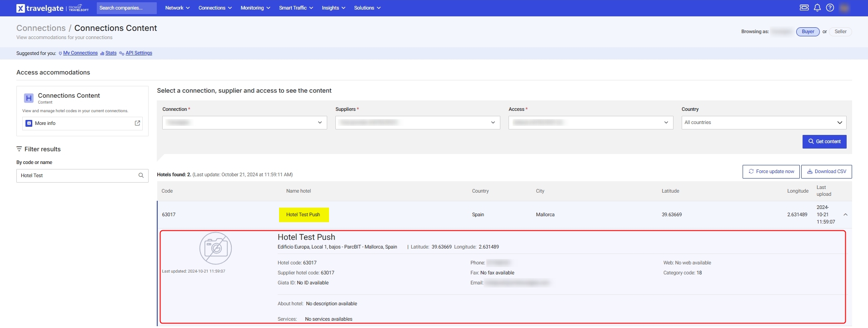
Task: Click code cell 63017 in table row
Action: click(169, 215)
